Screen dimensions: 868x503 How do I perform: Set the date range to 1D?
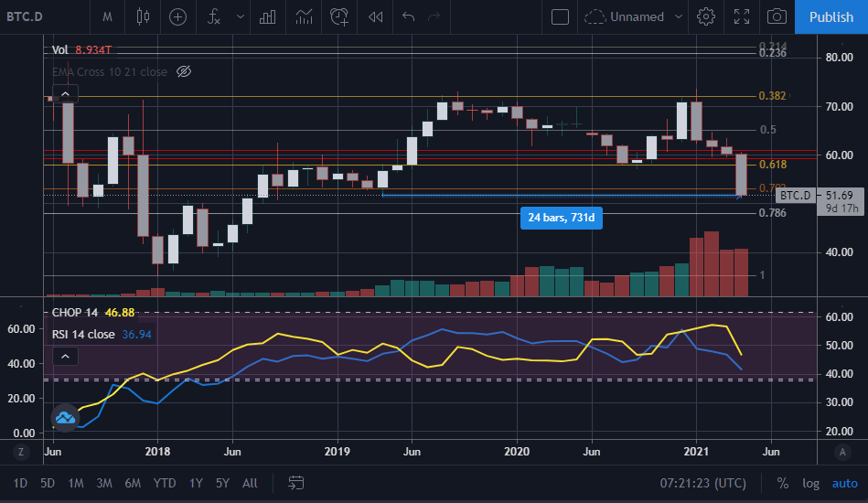pos(20,483)
